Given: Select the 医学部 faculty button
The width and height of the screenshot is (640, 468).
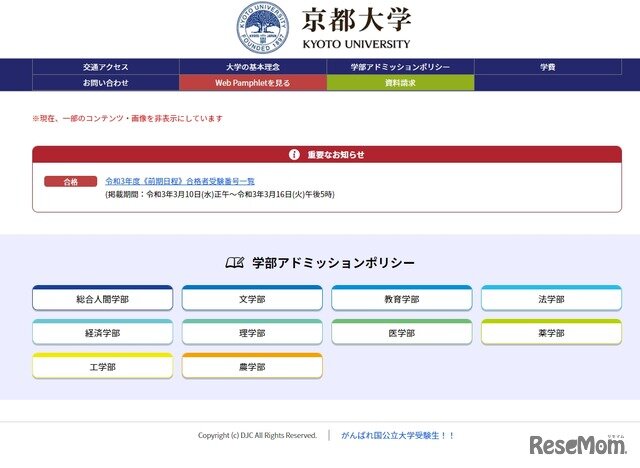Looking at the screenshot, I should point(402,332).
